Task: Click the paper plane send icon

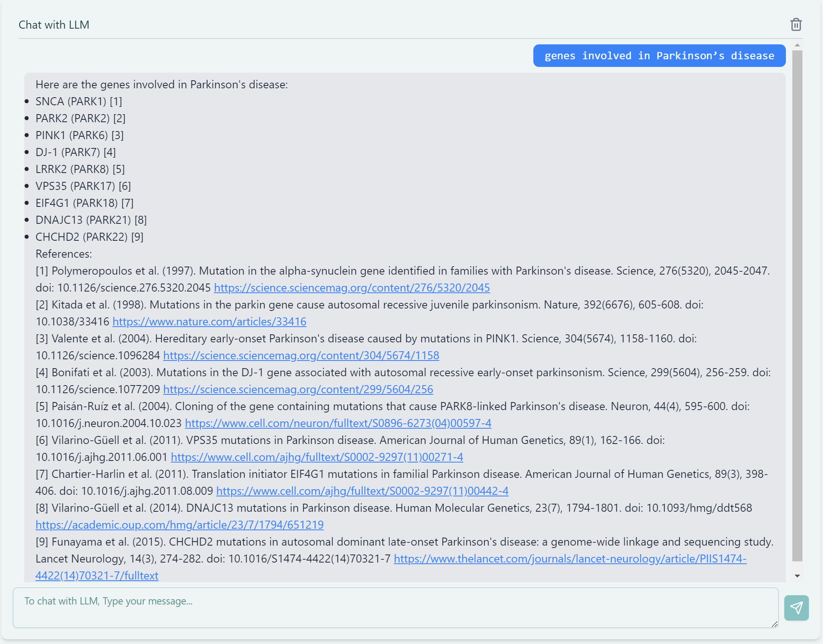Action: (x=796, y=608)
